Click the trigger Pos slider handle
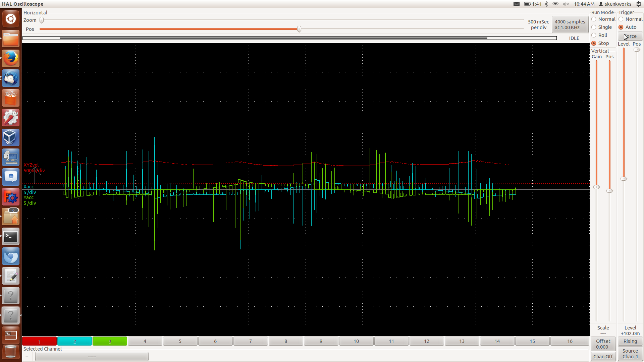This screenshot has width=644, height=362. [637, 50]
